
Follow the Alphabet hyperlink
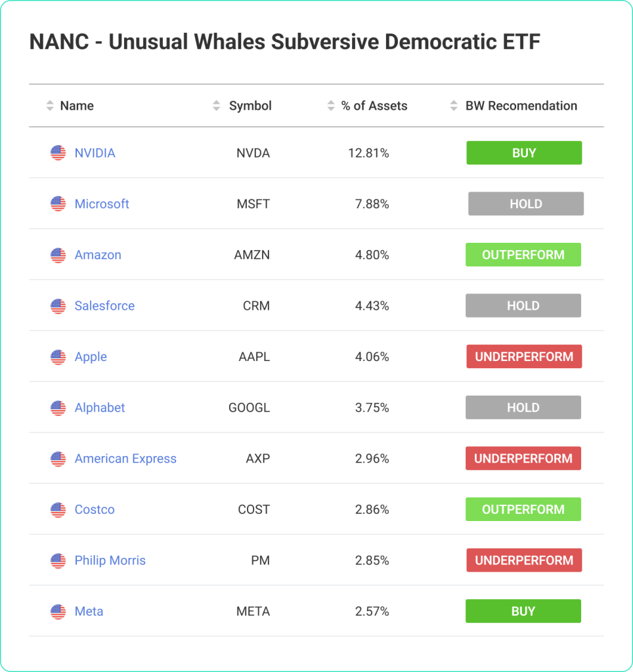[x=100, y=408]
